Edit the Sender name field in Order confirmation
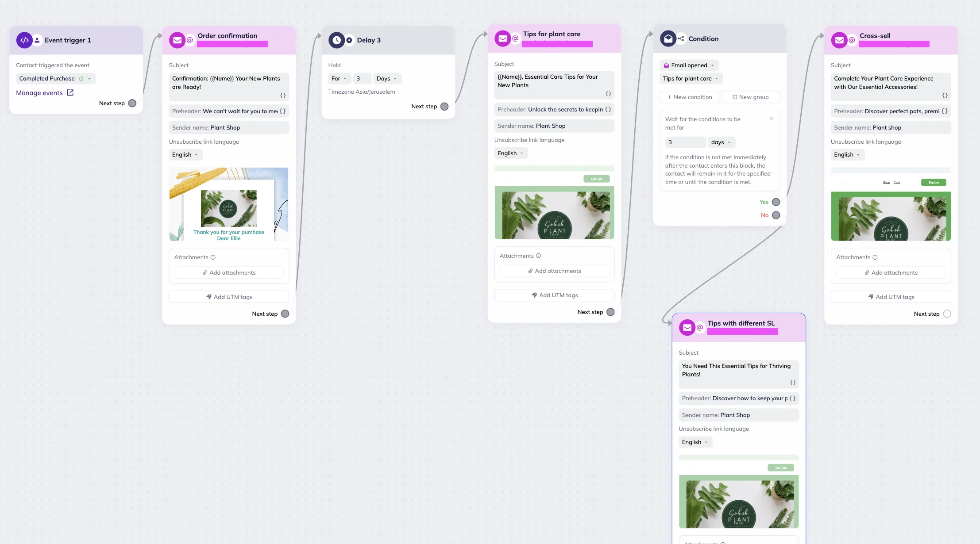Viewport: 980px width, 544px height. pyautogui.click(x=229, y=128)
